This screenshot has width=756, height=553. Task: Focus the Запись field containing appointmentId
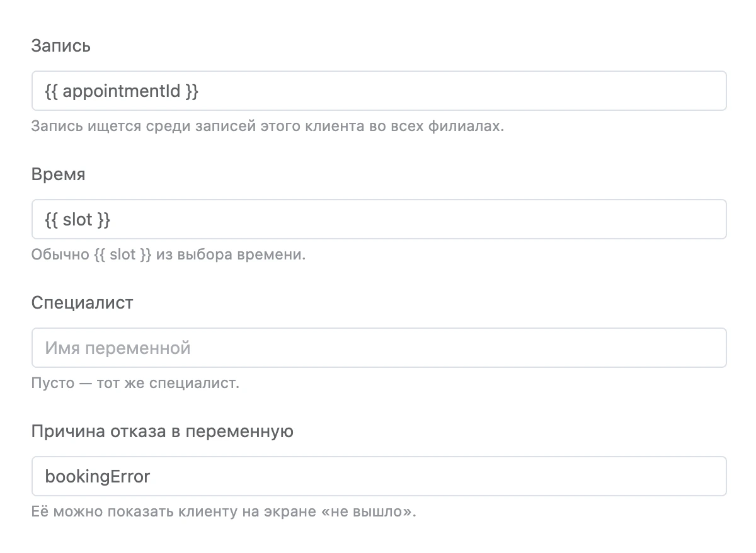point(379,91)
